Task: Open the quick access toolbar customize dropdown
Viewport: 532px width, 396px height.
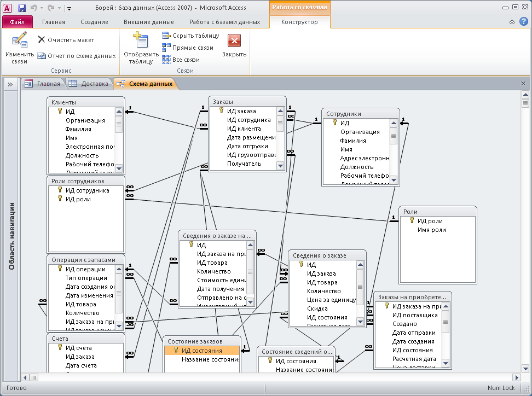Action: click(69, 8)
